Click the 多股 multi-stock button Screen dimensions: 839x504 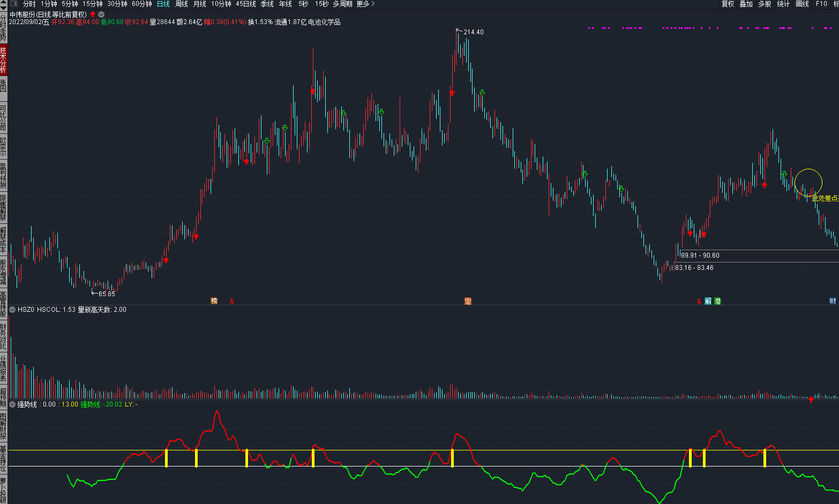pyautogui.click(x=765, y=4)
